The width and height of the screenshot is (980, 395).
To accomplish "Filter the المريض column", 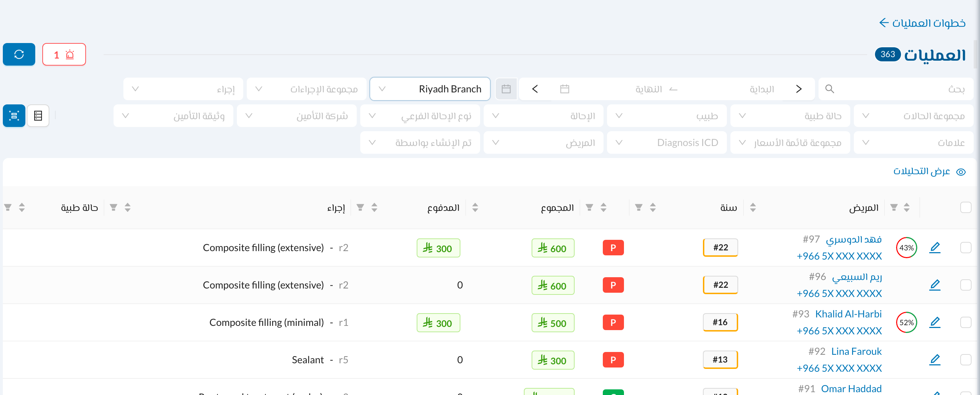I will coord(894,207).
